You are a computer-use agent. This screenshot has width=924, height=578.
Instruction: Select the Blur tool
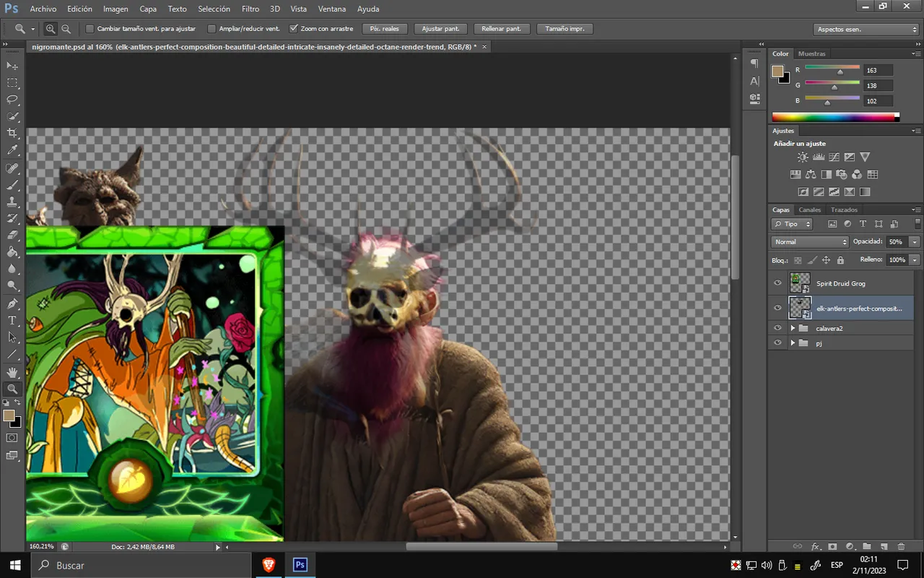[x=12, y=268]
